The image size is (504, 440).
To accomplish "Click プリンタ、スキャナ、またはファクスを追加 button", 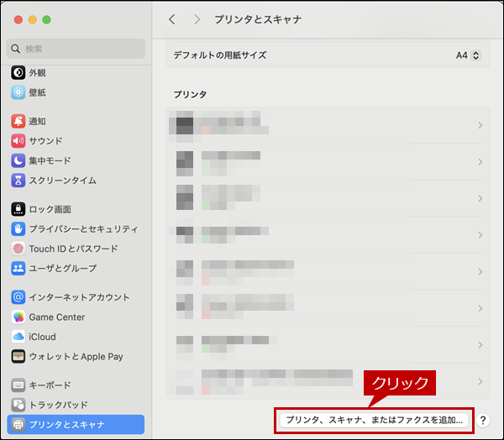I will (x=374, y=420).
